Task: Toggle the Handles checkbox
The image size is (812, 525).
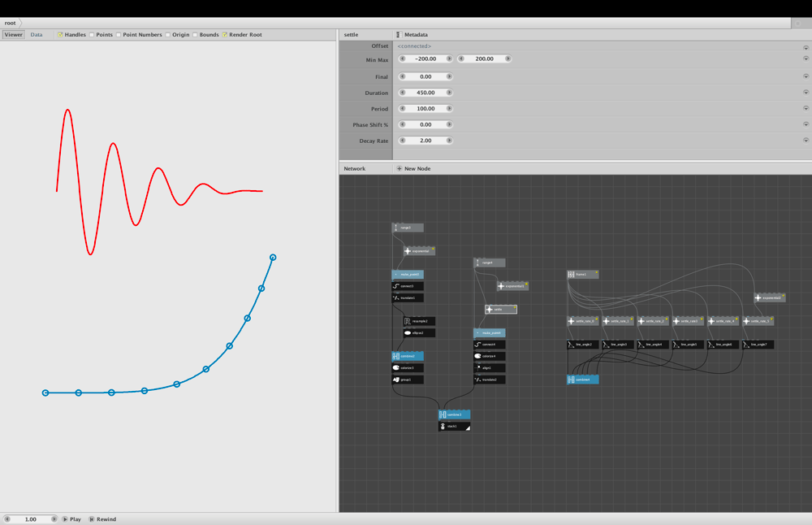Action: tap(60, 35)
